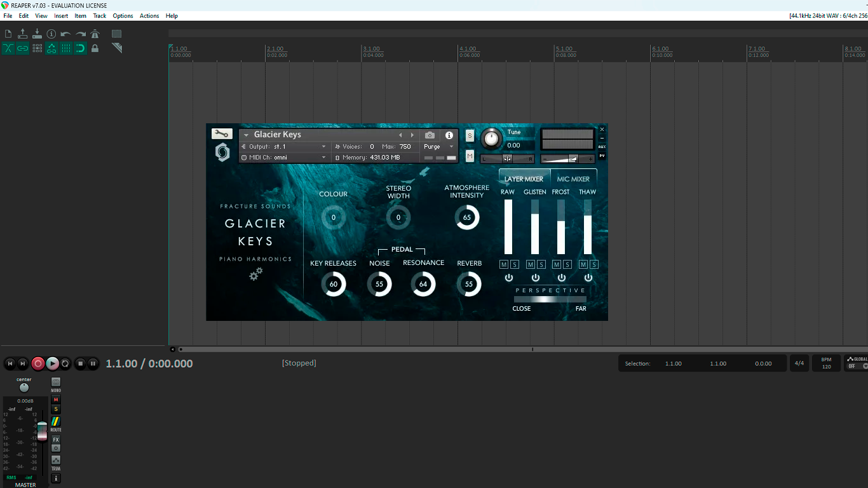
Task: Click the ATMOSPHERE INTENSITY knob
Action: point(467,217)
